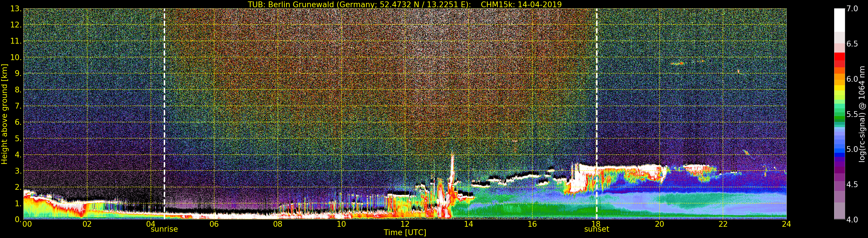This screenshot has width=868, height=238.
Task: Click height axis tick '8.'
Action: 18,90
